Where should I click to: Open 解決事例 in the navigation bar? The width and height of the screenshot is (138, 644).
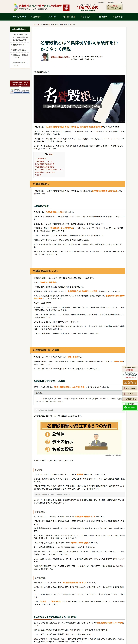(x=52, y=17)
